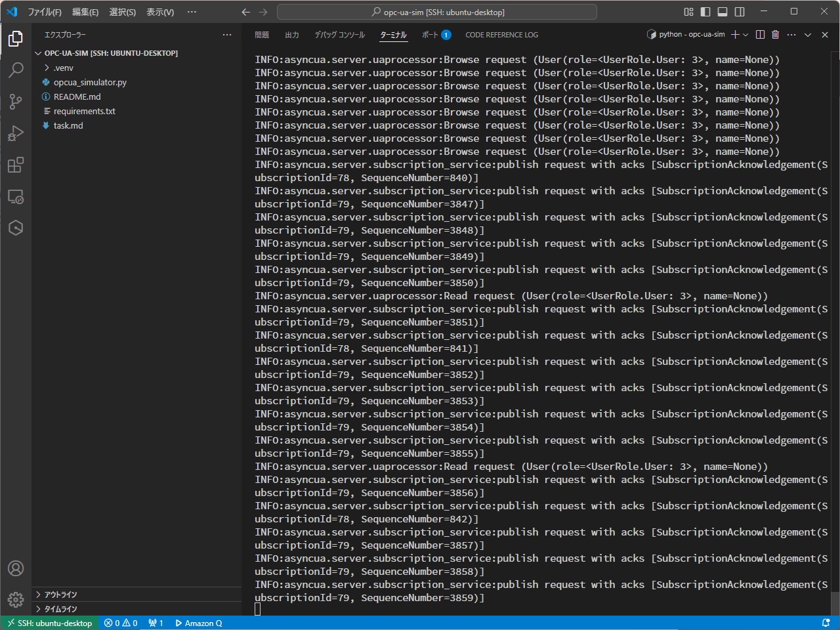Open the 編集(E) menu

85,12
